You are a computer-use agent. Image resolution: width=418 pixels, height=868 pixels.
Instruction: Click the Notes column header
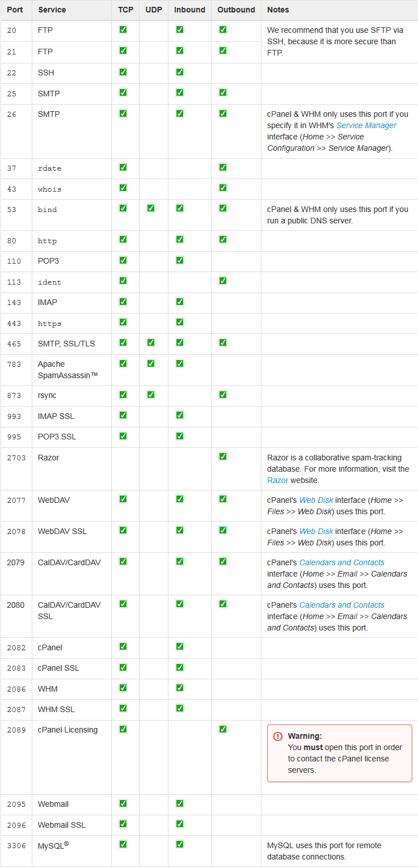click(x=278, y=10)
